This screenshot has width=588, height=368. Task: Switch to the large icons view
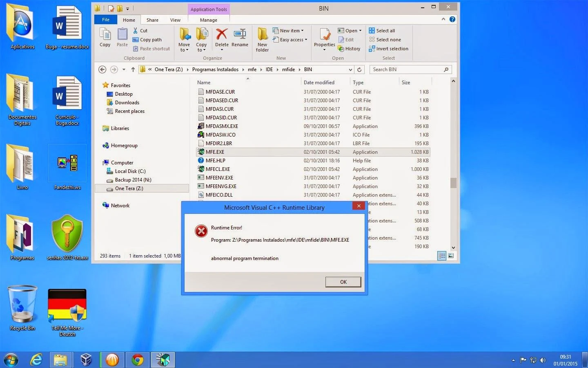451,256
